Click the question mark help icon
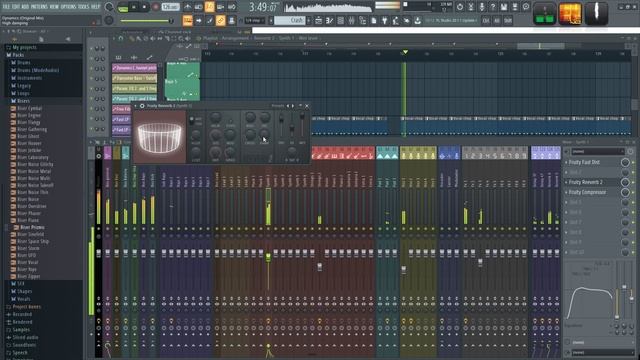640x360 pixels. pos(493,7)
